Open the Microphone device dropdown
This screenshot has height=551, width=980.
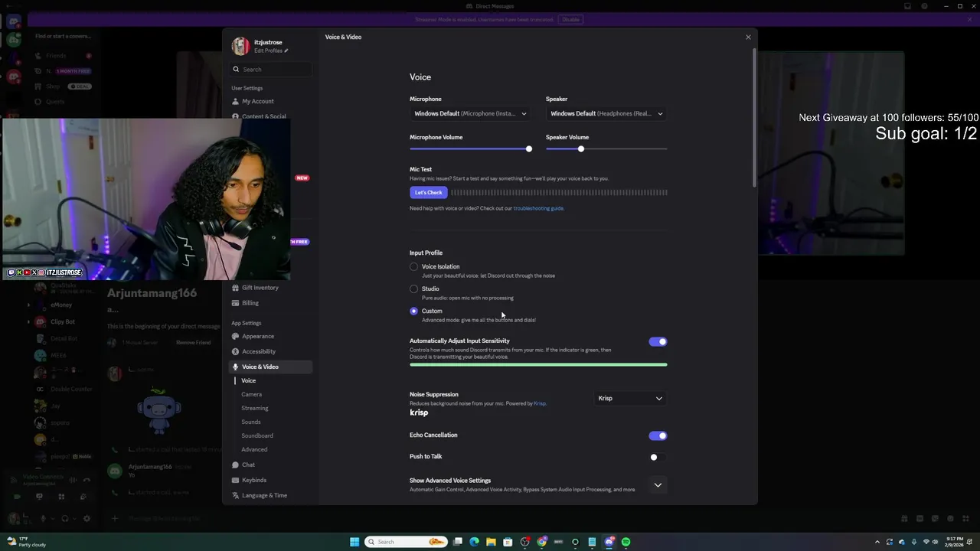pos(470,113)
